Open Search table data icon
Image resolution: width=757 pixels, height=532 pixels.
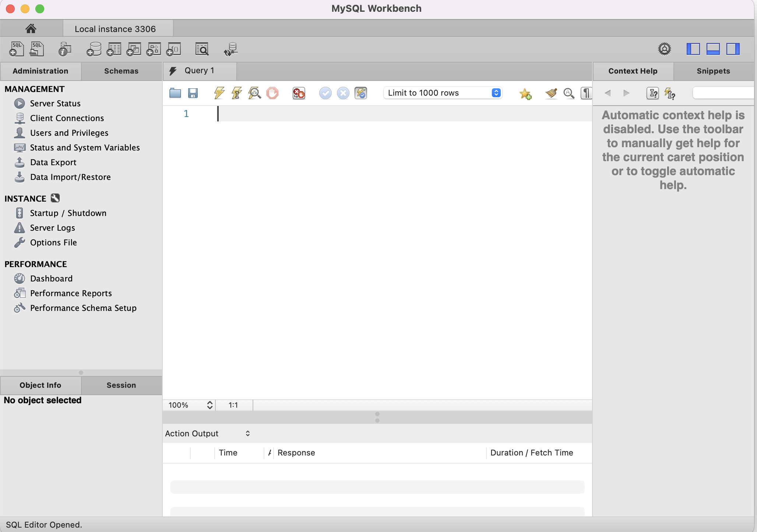pos(202,49)
